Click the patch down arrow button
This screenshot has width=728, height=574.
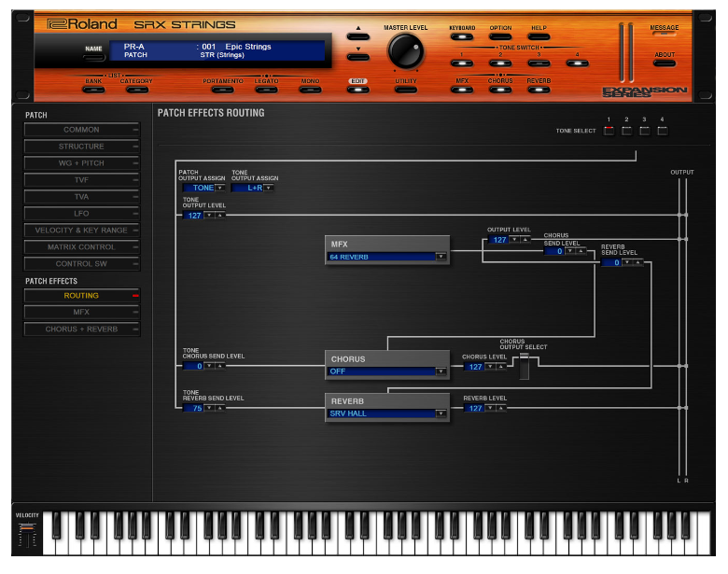click(358, 57)
